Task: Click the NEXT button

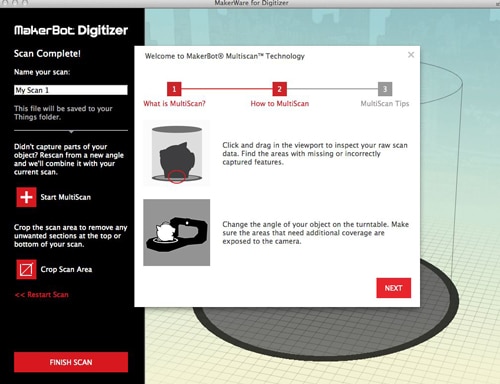Action: pyautogui.click(x=394, y=288)
